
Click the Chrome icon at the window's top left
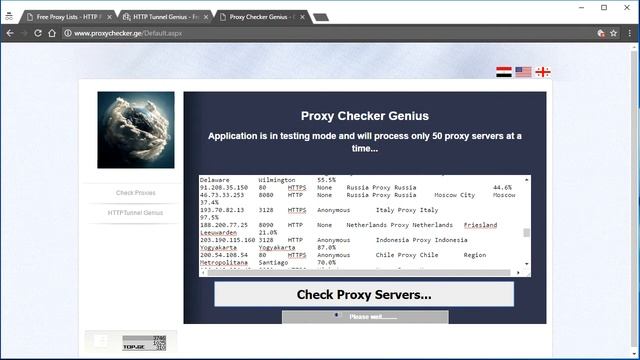(x=9, y=17)
